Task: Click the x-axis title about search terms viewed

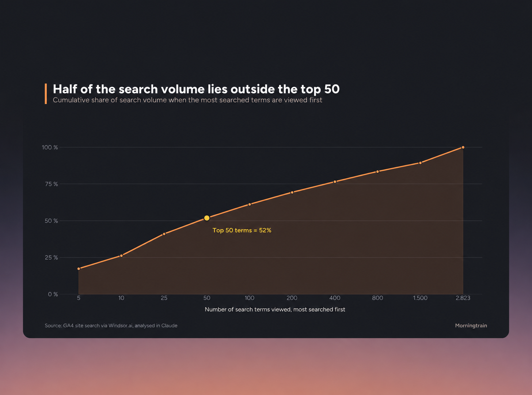Action: click(x=275, y=309)
